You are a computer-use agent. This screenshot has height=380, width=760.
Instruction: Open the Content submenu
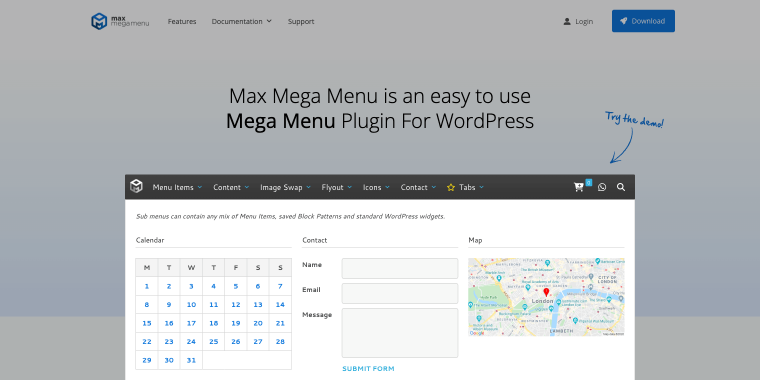coord(231,187)
